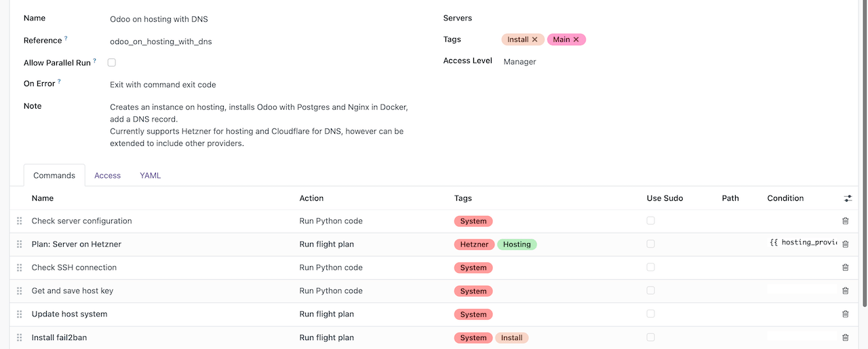Viewport: 868px width, 349px height.
Task: Toggle Use Sudo for Get and save host key
Action: click(651, 291)
